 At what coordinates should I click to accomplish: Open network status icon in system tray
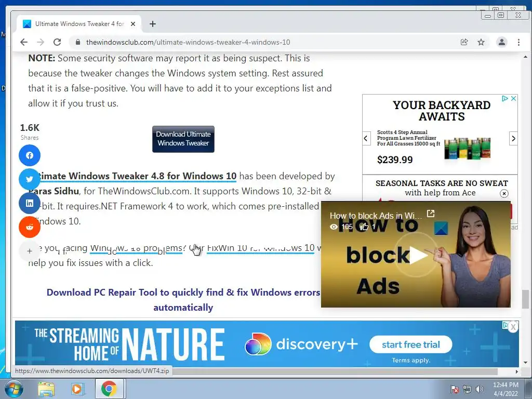tap(467, 389)
